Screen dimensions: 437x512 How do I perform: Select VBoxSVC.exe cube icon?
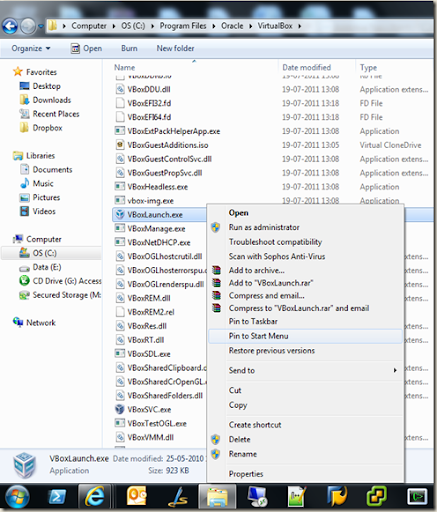click(120, 409)
